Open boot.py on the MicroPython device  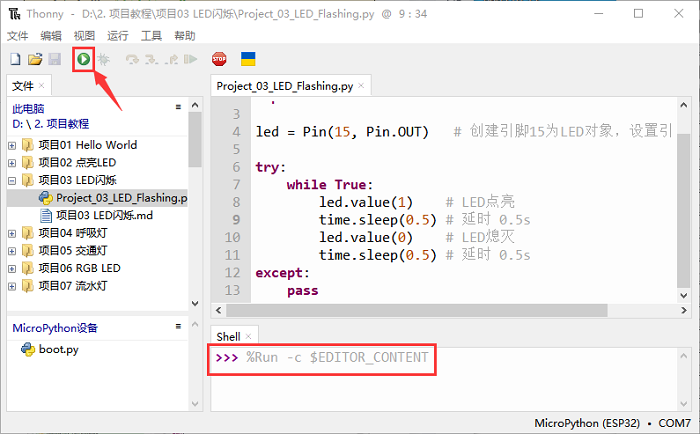point(58,350)
